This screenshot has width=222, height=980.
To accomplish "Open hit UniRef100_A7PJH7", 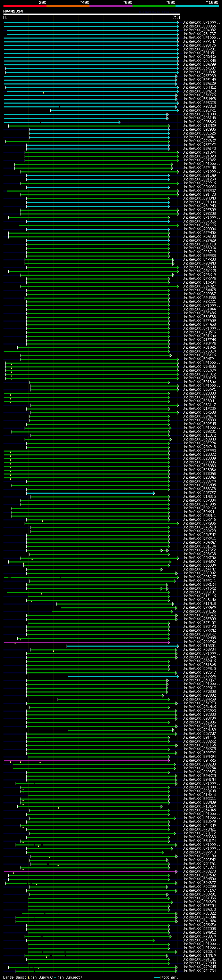I will pos(199,41).
